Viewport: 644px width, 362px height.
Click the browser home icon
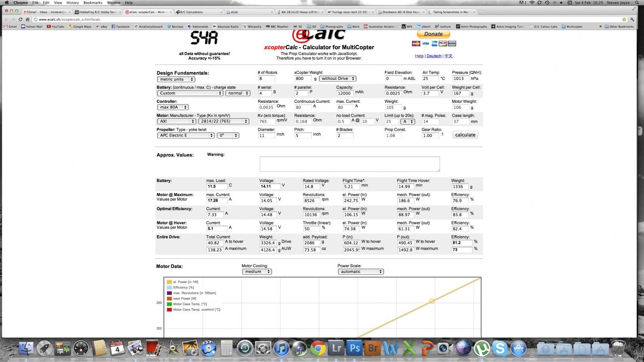coord(28,19)
